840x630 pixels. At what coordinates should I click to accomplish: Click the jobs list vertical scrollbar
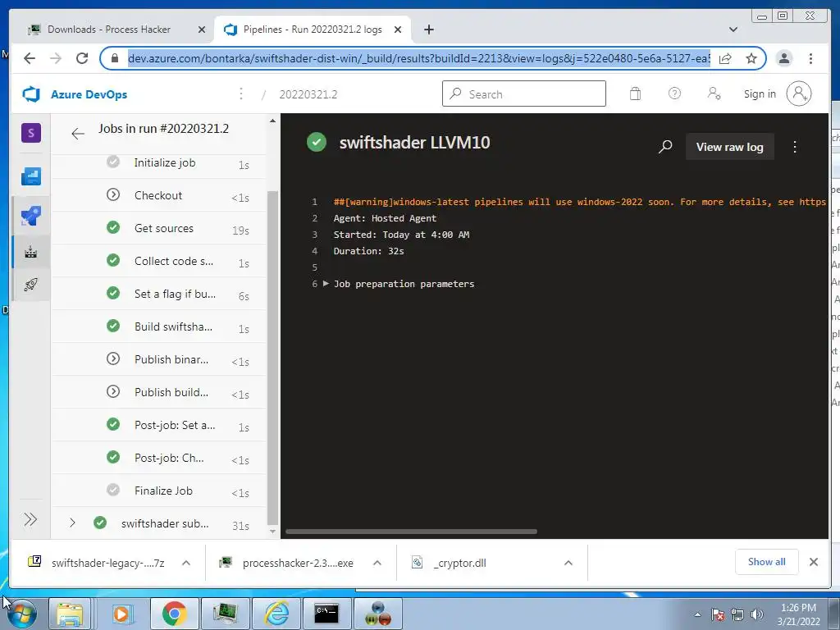point(272,358)
